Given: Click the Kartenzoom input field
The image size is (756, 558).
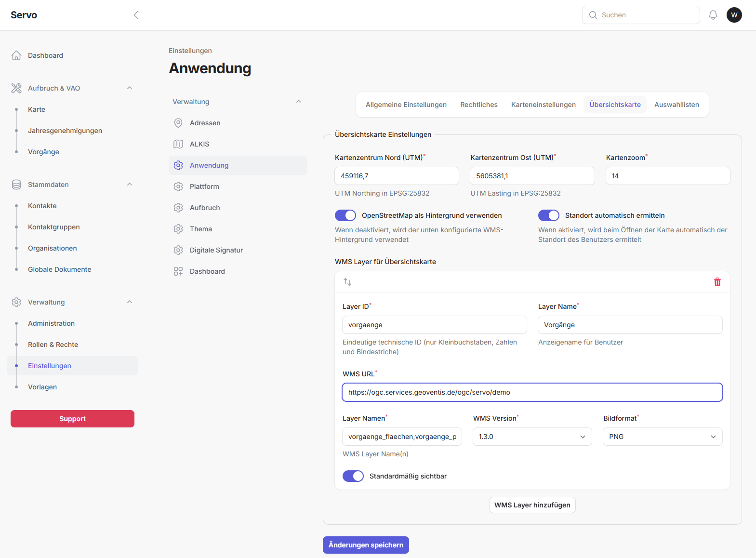Looking at the screenshot, I should tap(667, 176).
